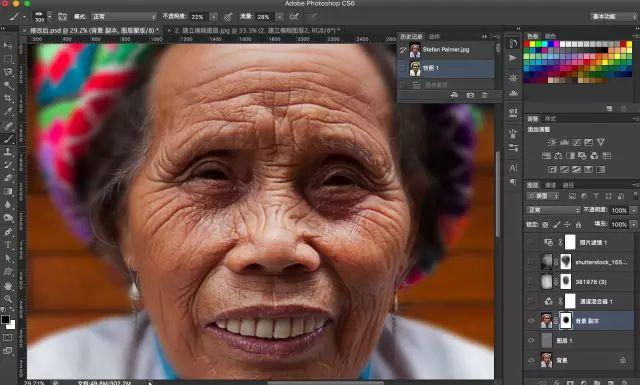The image size is (640, 385).
Task: Select the Clone Stamp tool
Action: pos(8,152)
